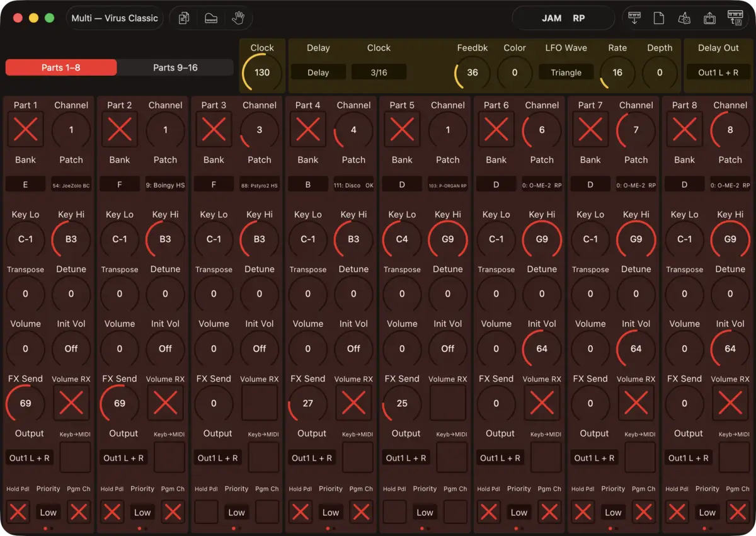Click the dice randomize icon
This screenshot has width=756, height=536.
[x=684, y=18]
